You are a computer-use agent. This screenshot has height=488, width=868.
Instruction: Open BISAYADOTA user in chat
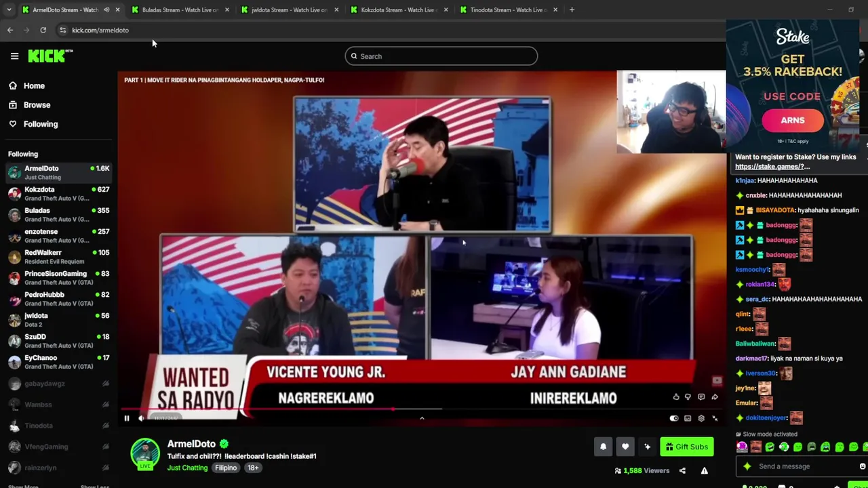click(x=775, y=210)
